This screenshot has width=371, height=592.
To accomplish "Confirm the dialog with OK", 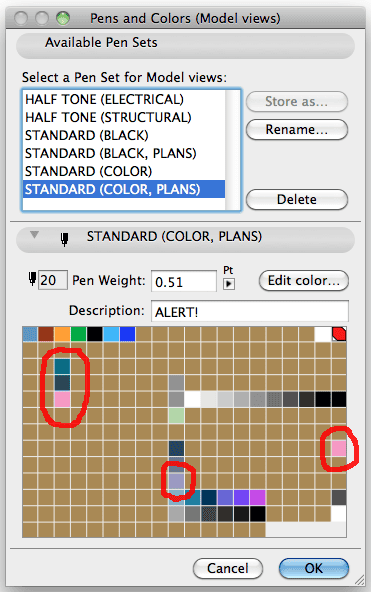I will point(314,568).
